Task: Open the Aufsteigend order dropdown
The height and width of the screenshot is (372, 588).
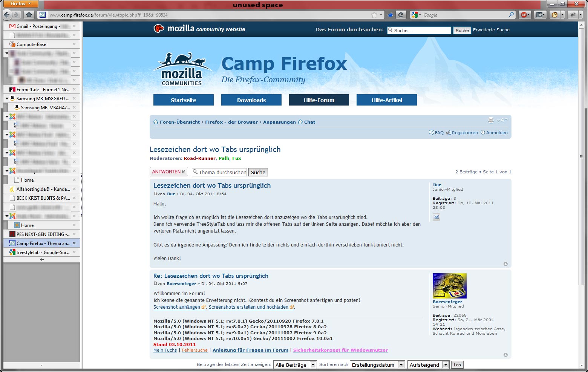Action: tap(429, 365)
